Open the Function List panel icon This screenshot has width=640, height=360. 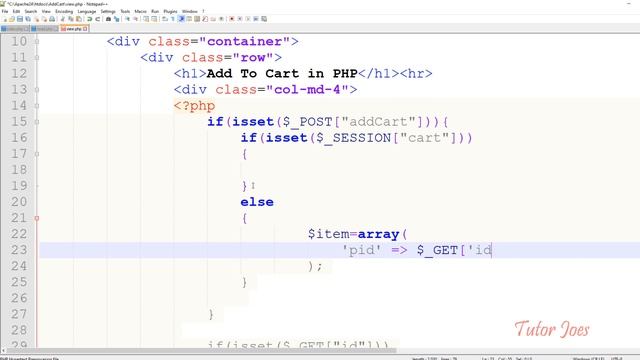tap(205, 19)
